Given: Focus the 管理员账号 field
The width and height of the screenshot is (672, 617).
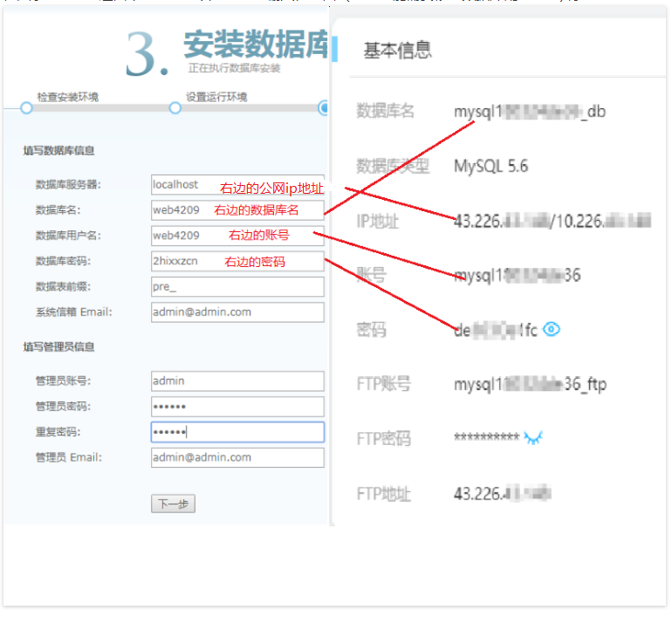Looking at the screenshot, I should 237,381.
